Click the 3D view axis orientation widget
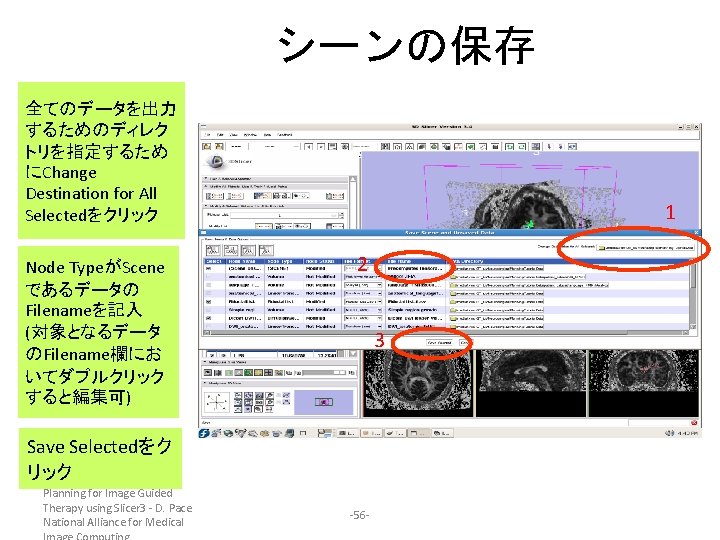Screen dimensions: 720x540 click(x=216, y=402)
